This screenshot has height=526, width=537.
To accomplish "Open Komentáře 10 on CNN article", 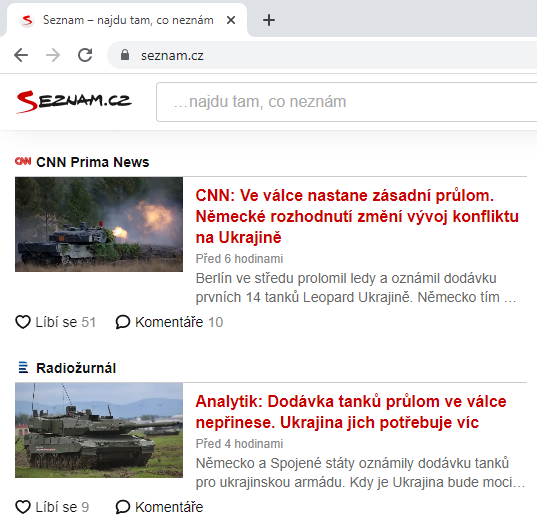I will click(x=170, y=322).
